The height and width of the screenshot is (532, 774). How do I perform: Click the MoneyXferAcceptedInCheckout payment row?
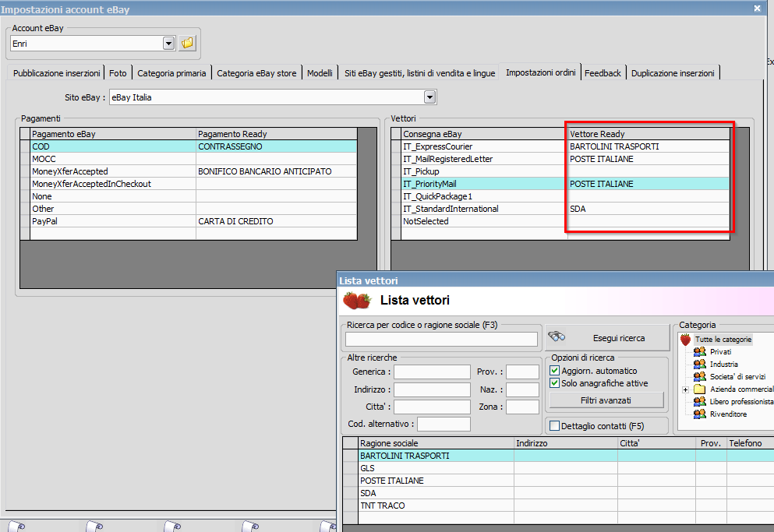point(189,184)
